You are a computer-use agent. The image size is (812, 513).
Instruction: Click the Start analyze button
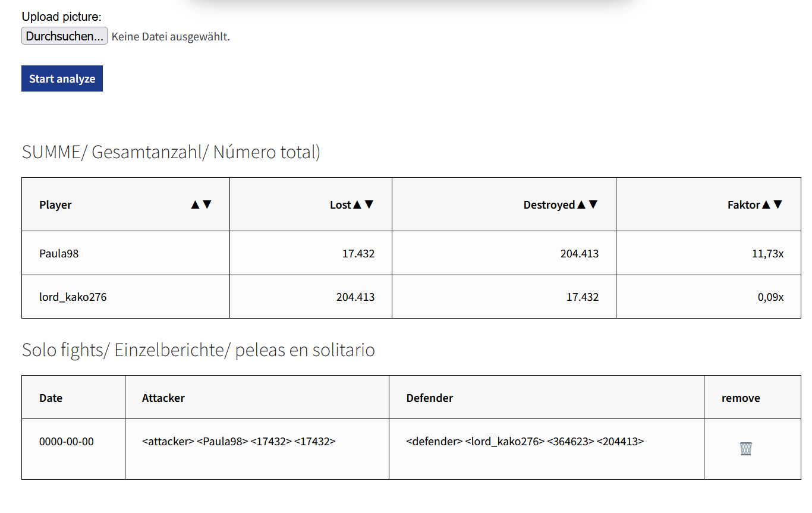tap(62, 78)
